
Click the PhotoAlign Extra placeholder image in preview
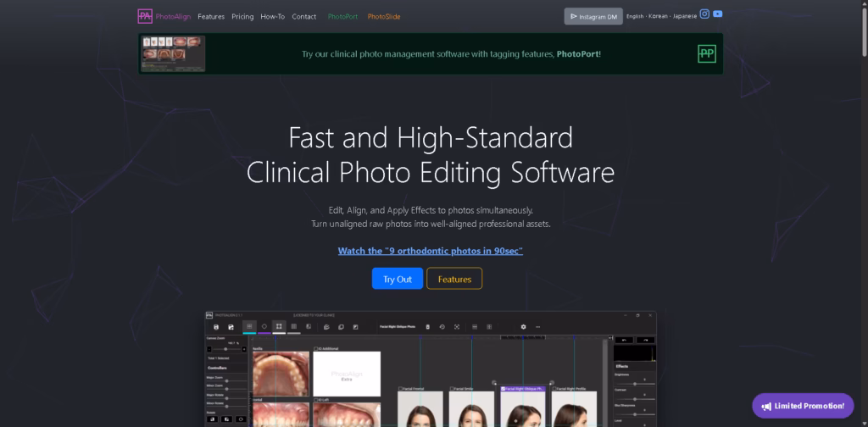pos(347,374)
